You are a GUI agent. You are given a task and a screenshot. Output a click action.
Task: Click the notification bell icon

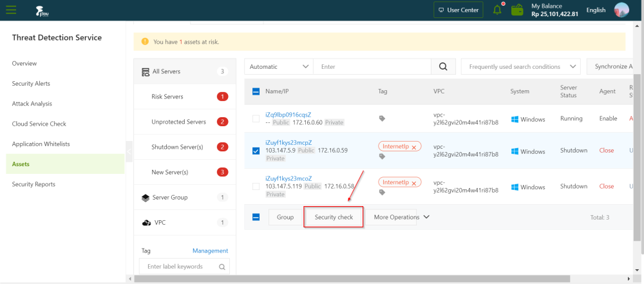click(497, 10)
